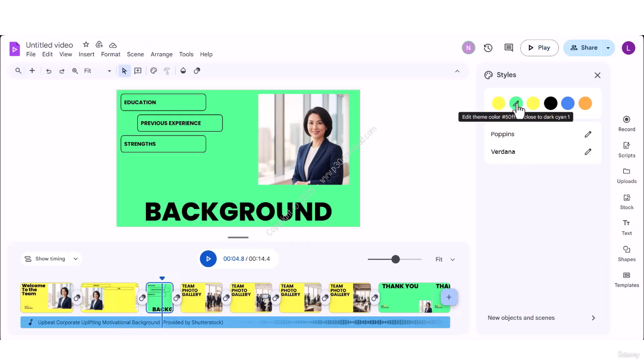Open the Record panel in sidebar
This screenshot has height=362, width=644.
pyautogui.click(x=626, y=123)
